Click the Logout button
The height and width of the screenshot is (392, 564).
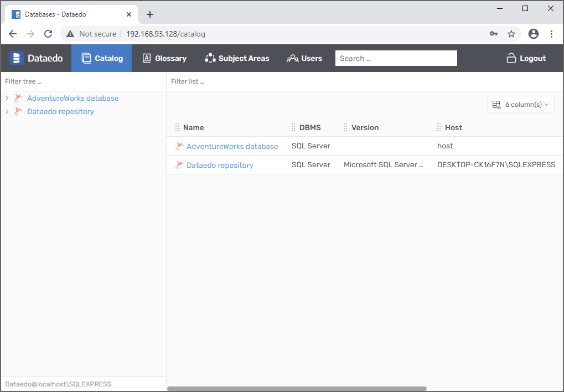coord(526,58)
